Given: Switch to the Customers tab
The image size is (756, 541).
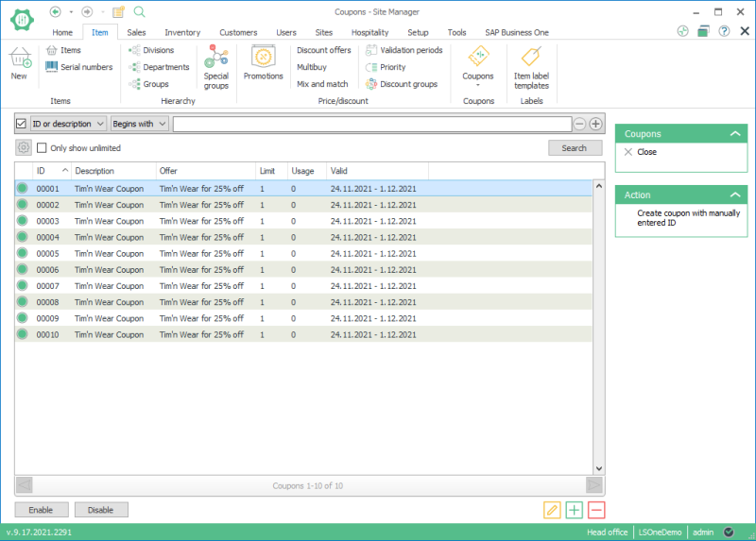Looking at the screenshot, I should (x=238, y=32).
